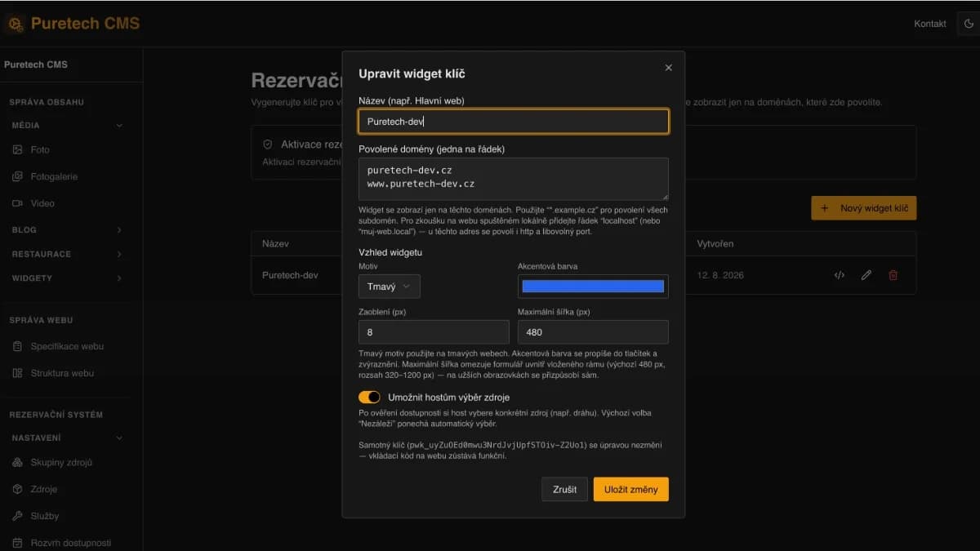The width and height of the screenshot is (980, 551).
Task: Click the Fotogalerie icon in sidebar
Action: (x=17, y=176)
